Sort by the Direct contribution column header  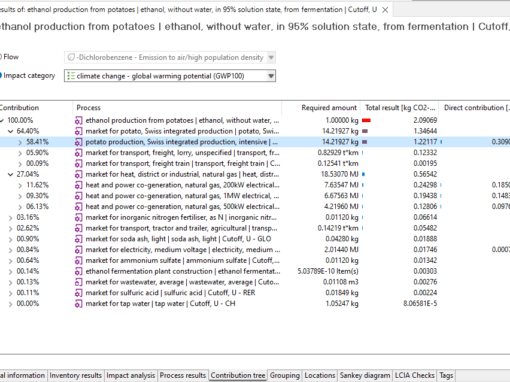474,108
